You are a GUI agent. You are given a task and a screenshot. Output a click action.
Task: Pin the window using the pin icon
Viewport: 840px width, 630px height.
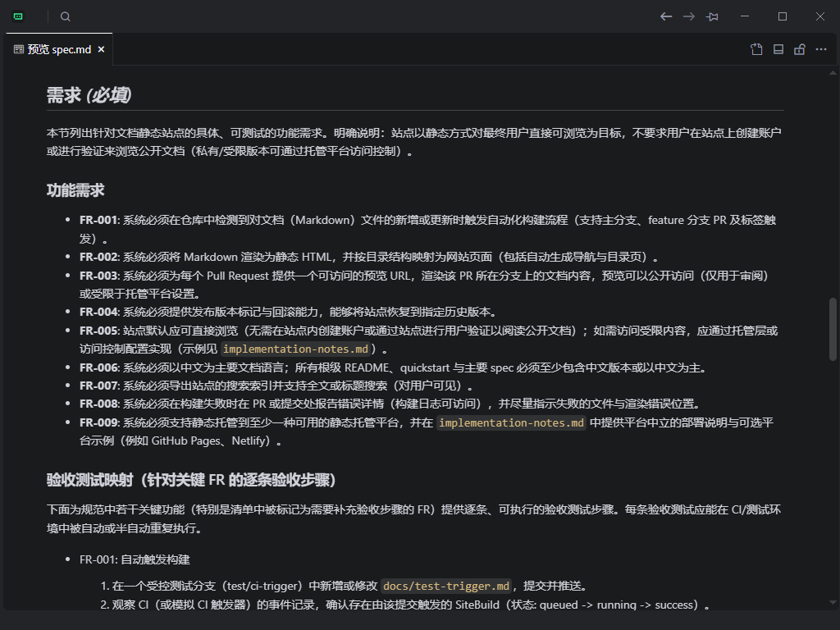pyautogui.click(x=712, y=16)
